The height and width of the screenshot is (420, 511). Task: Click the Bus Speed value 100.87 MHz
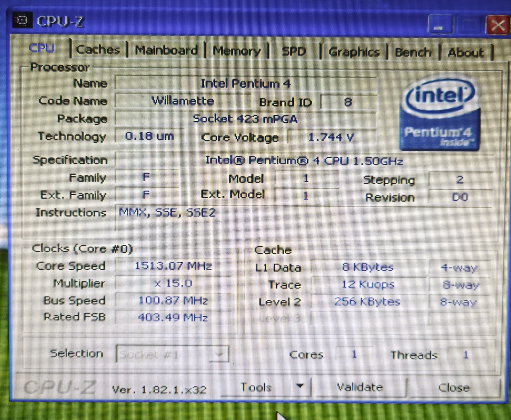[x=173, y=301]
